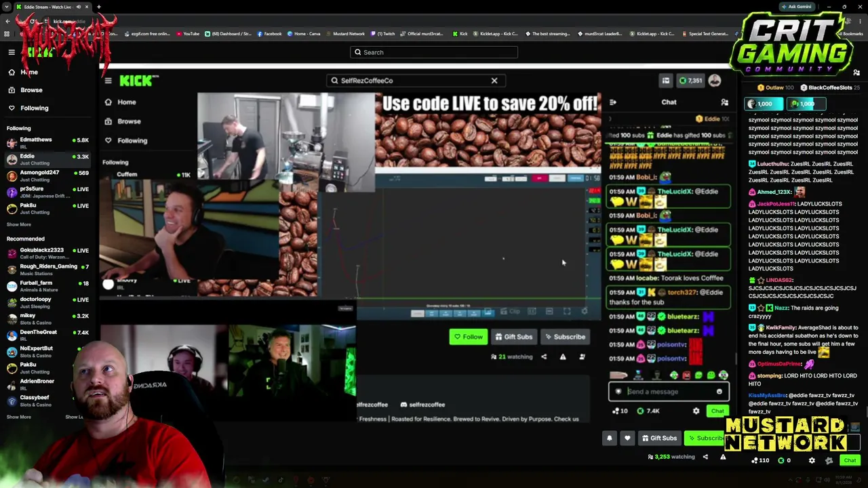The width and height of the screenshot is (868, 488).
Task: Select the Eddie channel in Following list
Action: click(47, 159)
